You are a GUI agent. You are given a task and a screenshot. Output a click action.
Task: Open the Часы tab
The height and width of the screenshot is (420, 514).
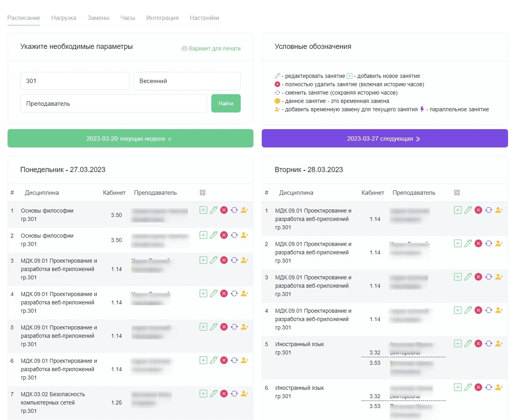(128, 18)
